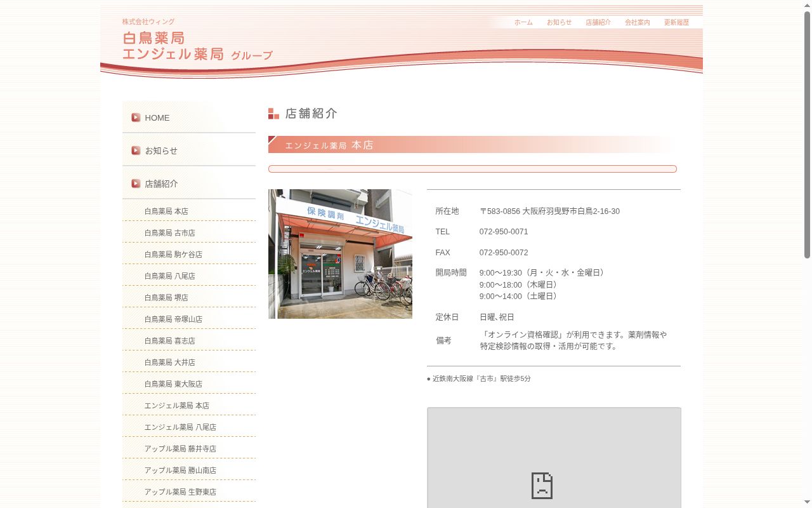Click the 近鉄南大阪線 station access note
812x508 pixels.
[x=479, y=378]
